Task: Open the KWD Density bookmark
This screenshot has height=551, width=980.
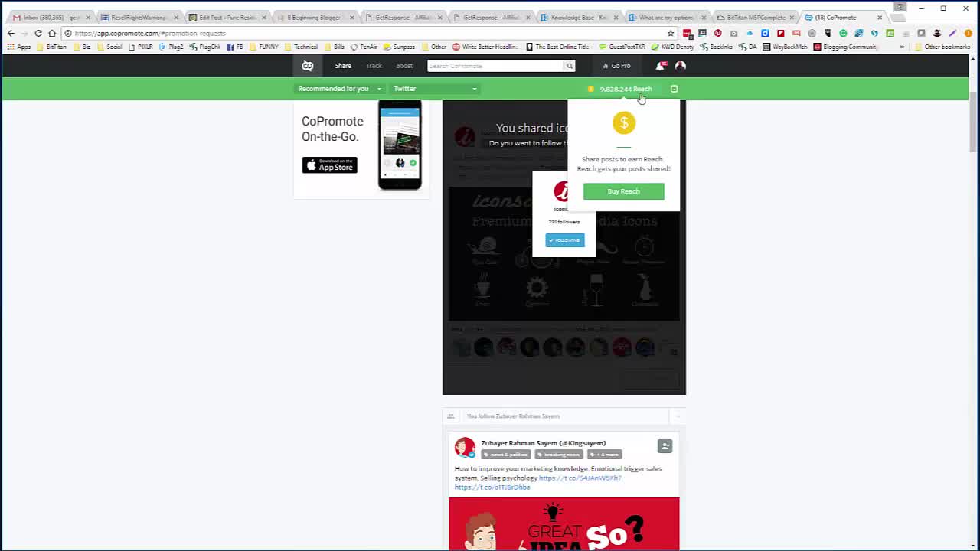Action: pos(673,47)
